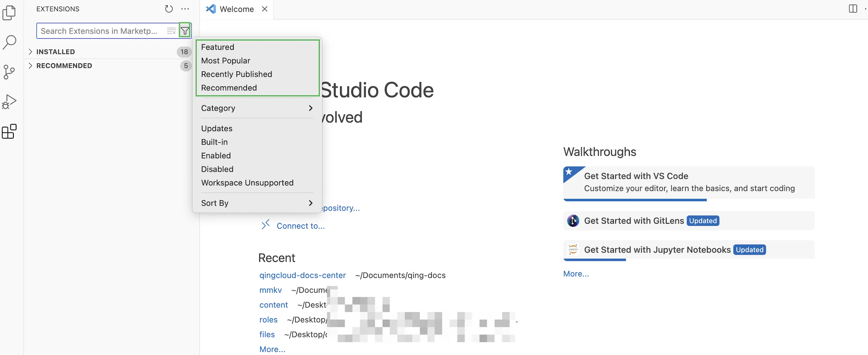Click the Updated badge on Jupyter Notebooks
Screen dimensions: 868x355
tap(749, 250)
